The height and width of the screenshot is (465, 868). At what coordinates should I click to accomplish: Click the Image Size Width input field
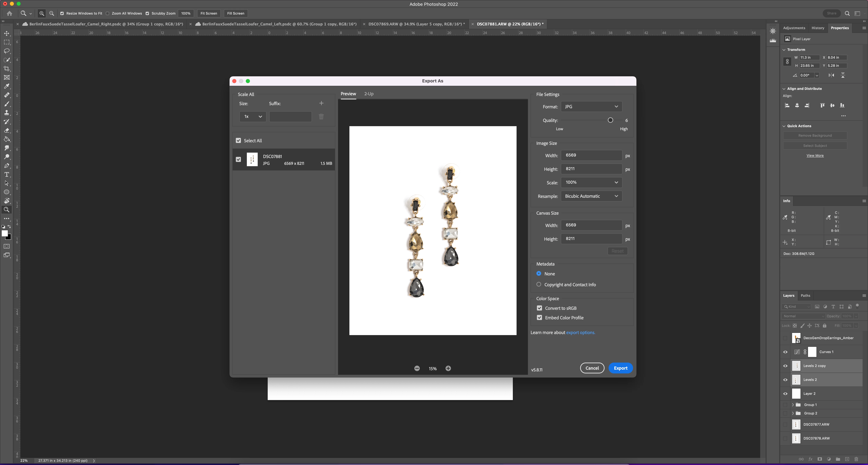coord(591,155)
